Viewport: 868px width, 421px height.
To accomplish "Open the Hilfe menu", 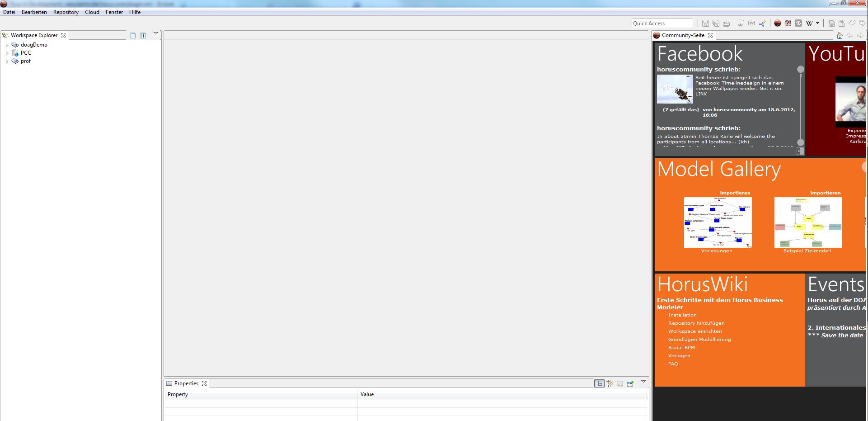I will (135, 12).
